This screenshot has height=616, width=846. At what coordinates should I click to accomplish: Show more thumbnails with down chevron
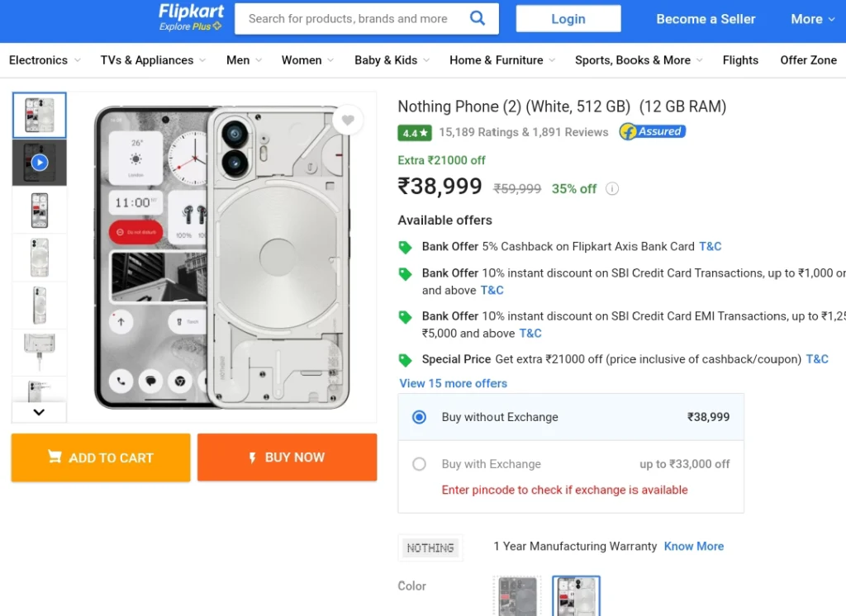[39, 412]
